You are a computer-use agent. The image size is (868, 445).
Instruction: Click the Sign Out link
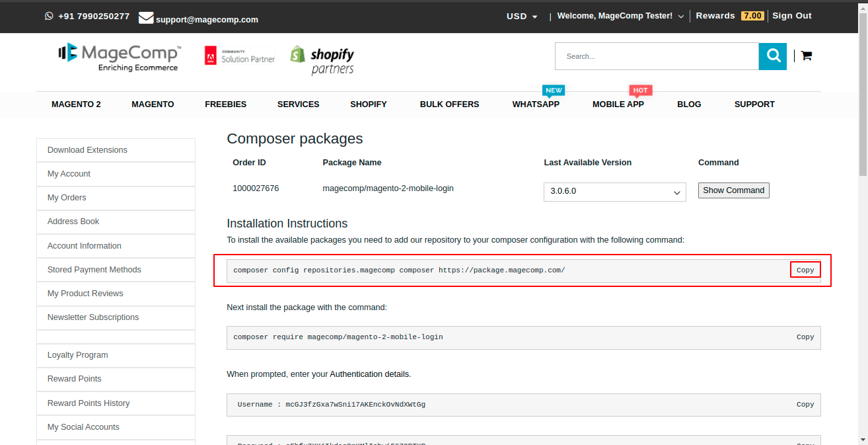point(791,16)
